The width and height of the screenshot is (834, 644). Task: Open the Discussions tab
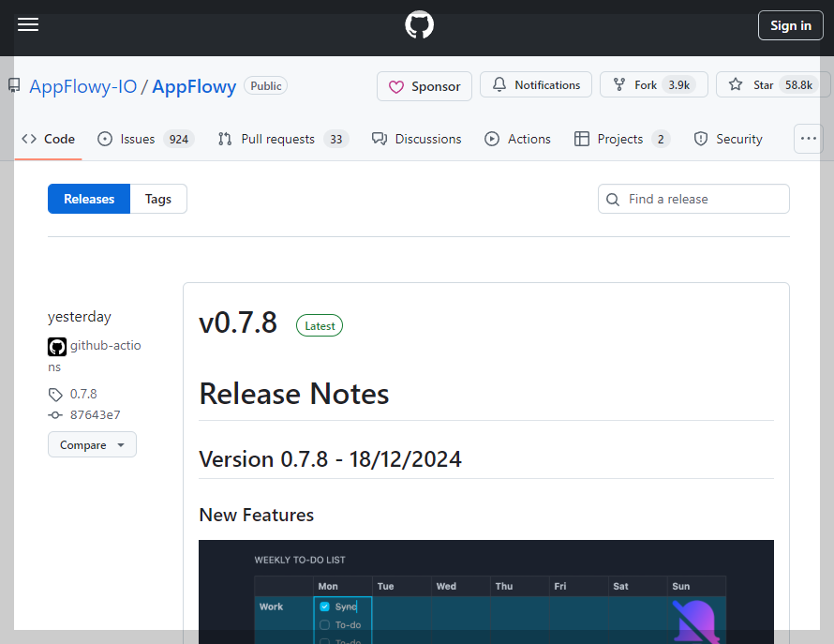(416, 139)
